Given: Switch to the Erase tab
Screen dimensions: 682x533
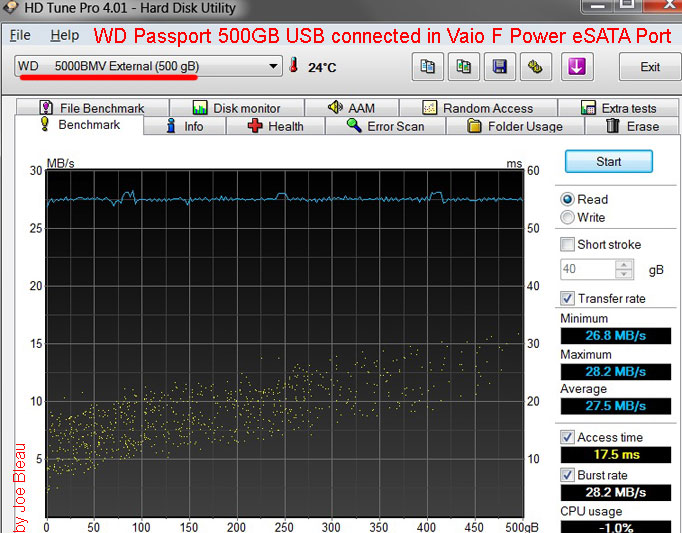Looking at the screenshot, I should click(x=632, y=126).
